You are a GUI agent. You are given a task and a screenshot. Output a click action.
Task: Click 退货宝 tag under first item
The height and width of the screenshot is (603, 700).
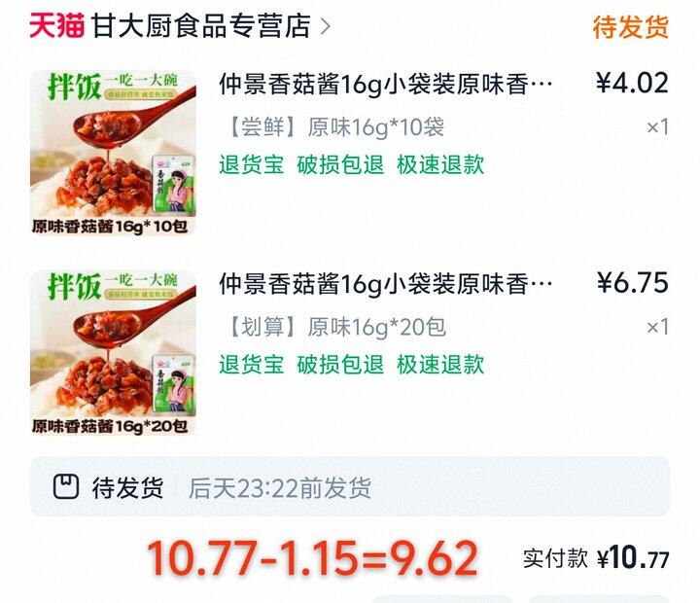tap(252, 164)
